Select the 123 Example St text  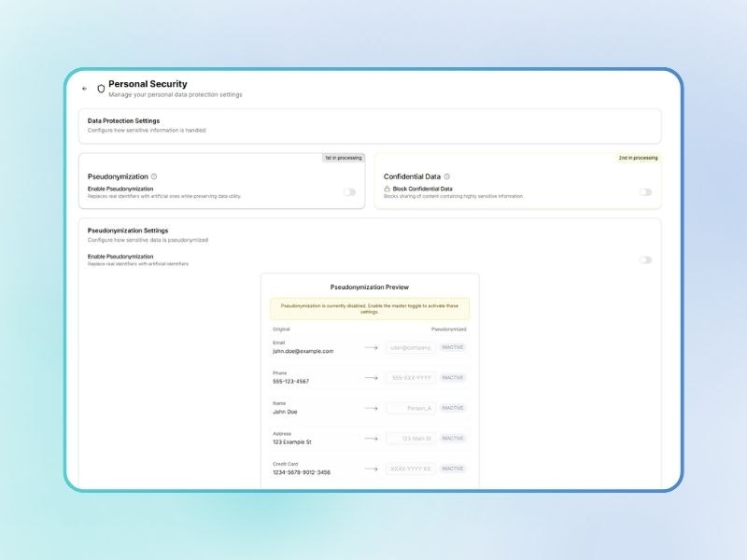point(292,441)
